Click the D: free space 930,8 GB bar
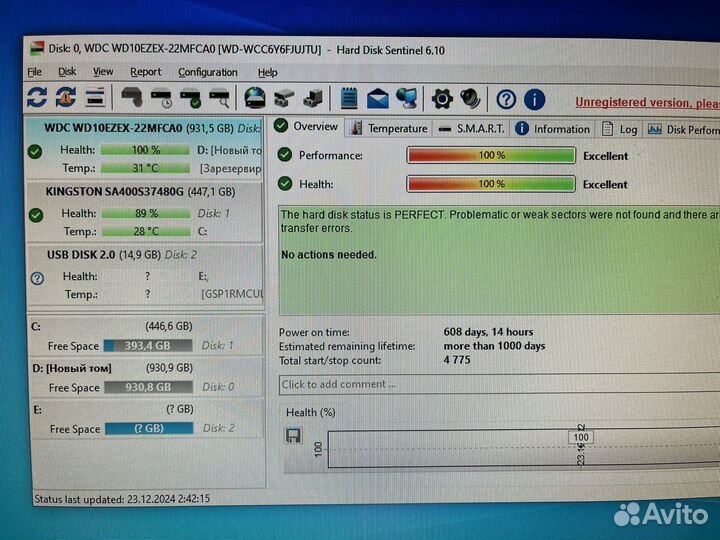Viewport: 720px width, 540px height. pyautogui.click(x=148, y=387)
